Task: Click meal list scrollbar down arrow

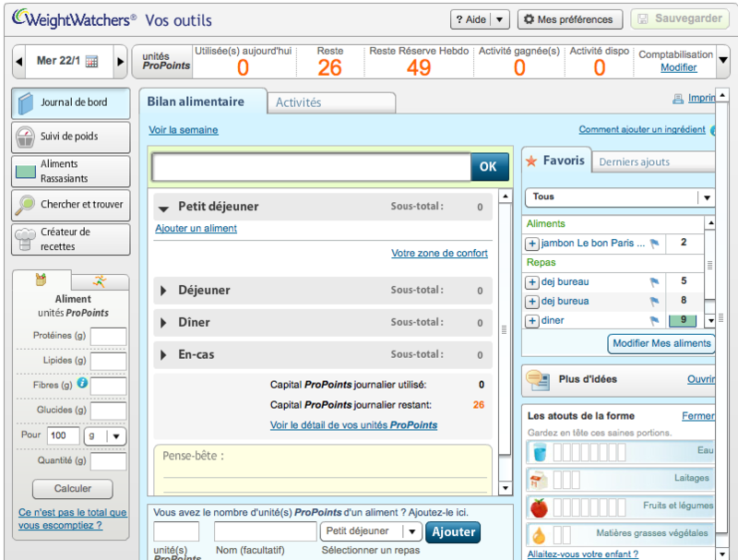Action: pos(505,488)
